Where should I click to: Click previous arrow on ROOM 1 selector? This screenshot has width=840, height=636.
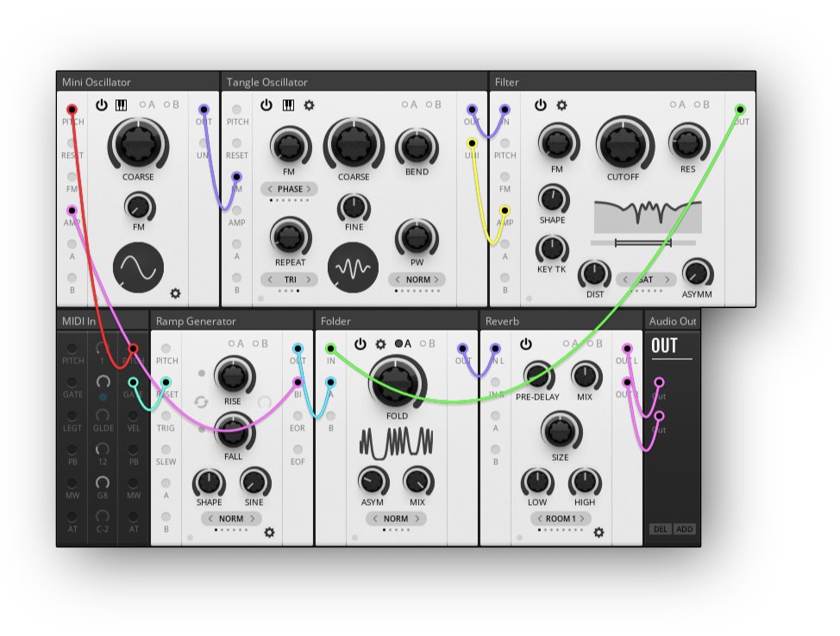(540, 519)
